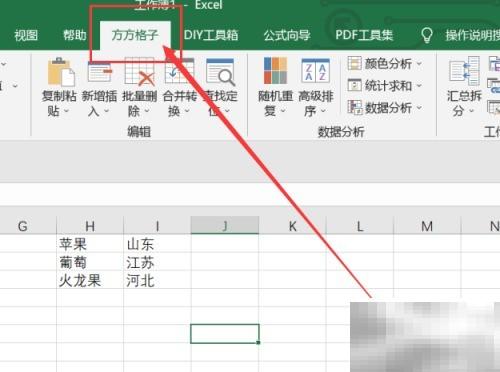Viewport: 500px width, 372px height.
Task: Switch to the 视图 tab
Action: (x=26, y=35)
